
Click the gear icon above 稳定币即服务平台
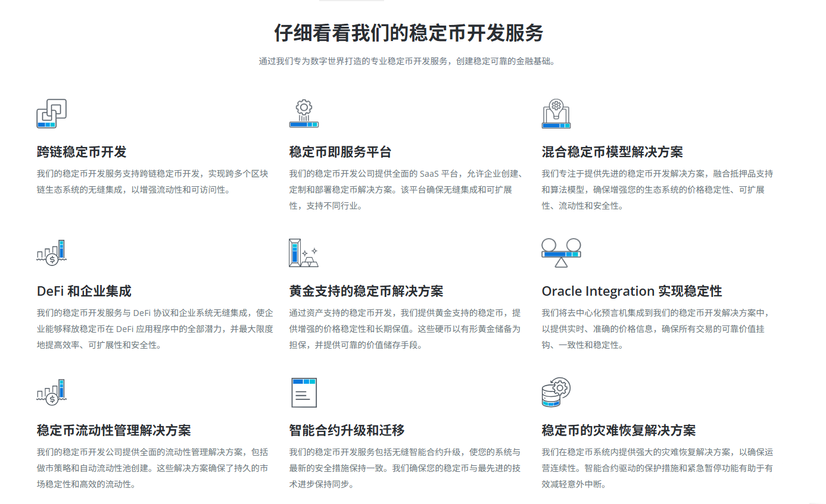[304, 114]
